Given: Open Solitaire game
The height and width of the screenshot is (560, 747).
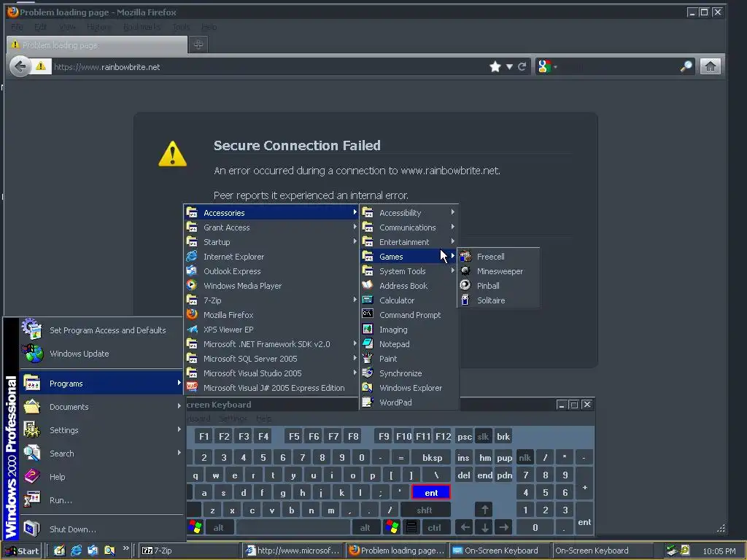Looking at the screenshot, I should tap(498, 300).
